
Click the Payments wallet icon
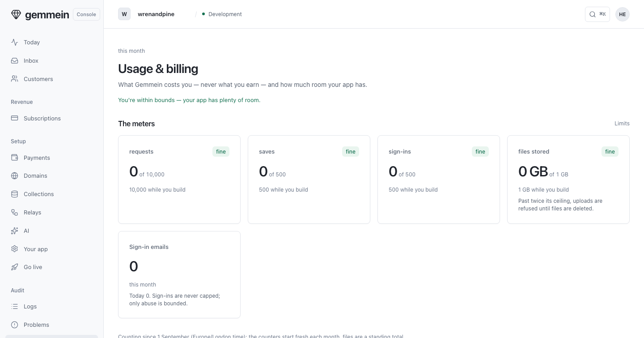[x=15, y=158]
